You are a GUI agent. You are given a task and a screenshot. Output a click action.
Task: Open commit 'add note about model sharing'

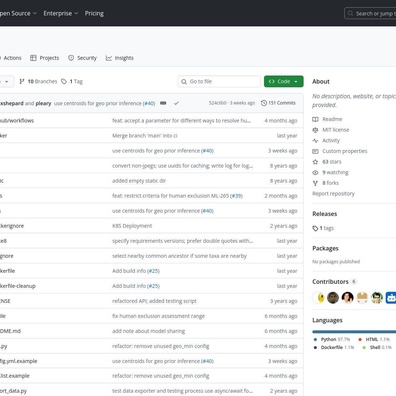(149, 331)
